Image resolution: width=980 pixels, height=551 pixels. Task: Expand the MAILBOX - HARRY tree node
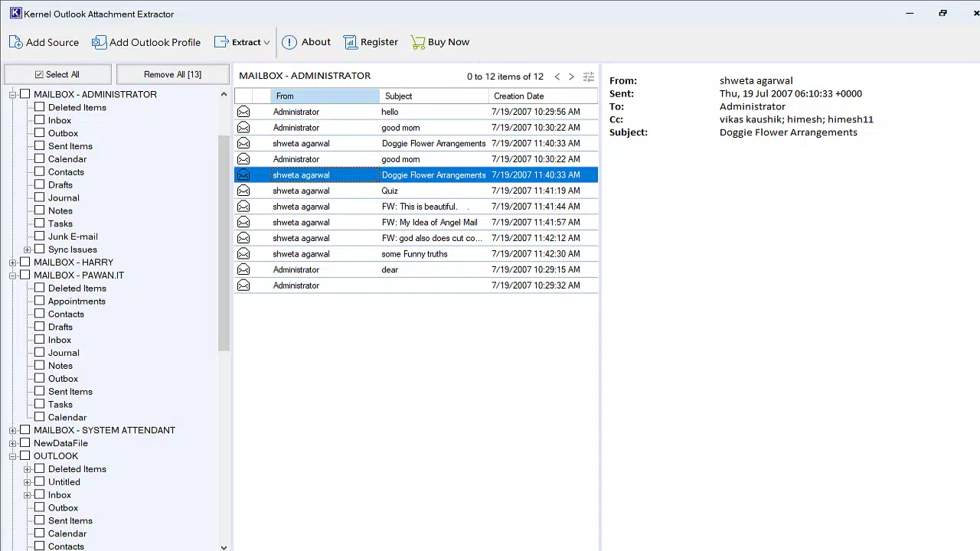tap(13, 262)
